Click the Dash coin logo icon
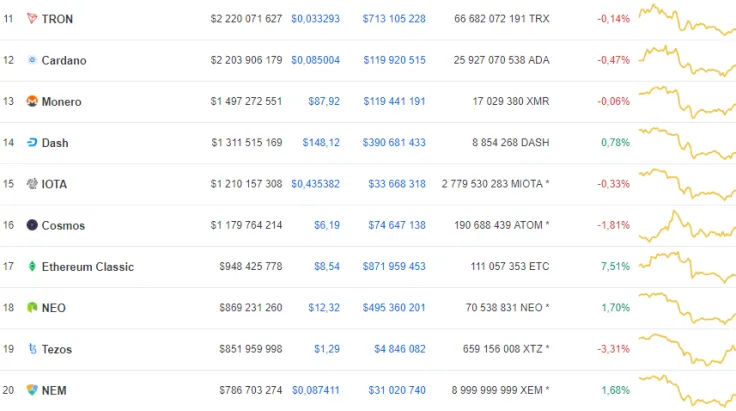The height and width of the screenshot is (411, 736). pyautogui.click(x=32, y=143)
